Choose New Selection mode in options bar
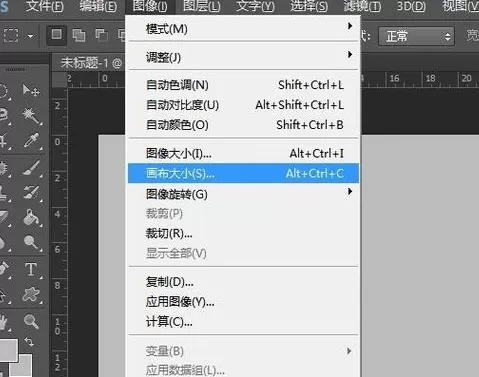Screen dimensions: 479x377 point(56,35)
